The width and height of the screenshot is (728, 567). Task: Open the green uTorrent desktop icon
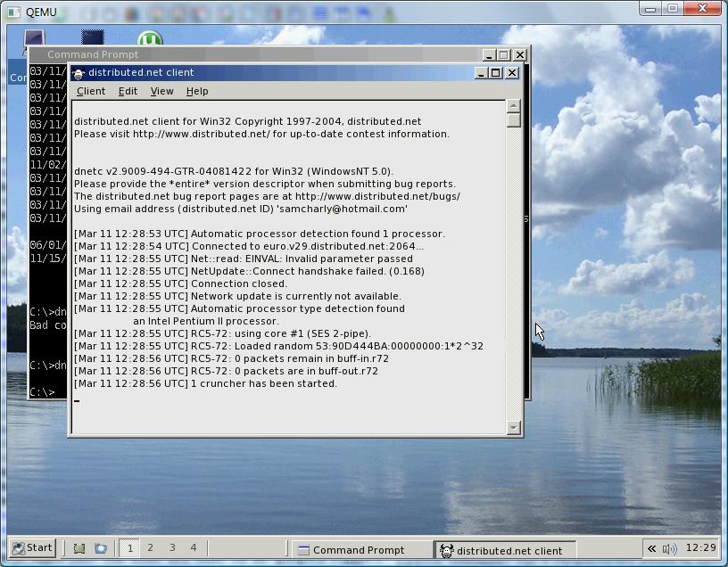(150, 38)
